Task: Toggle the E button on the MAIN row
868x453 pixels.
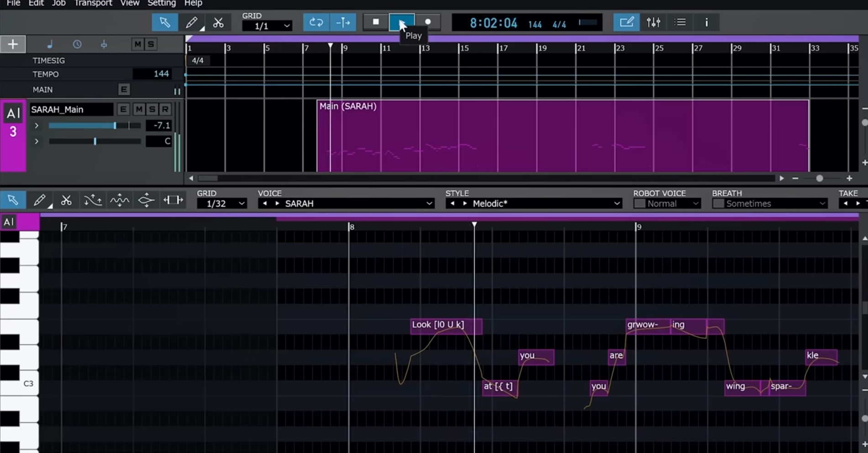Action: 124,89
